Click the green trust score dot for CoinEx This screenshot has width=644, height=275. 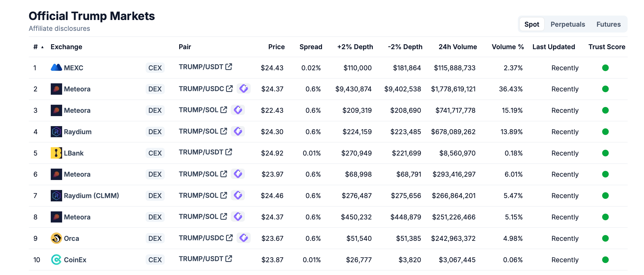point(605,260)
